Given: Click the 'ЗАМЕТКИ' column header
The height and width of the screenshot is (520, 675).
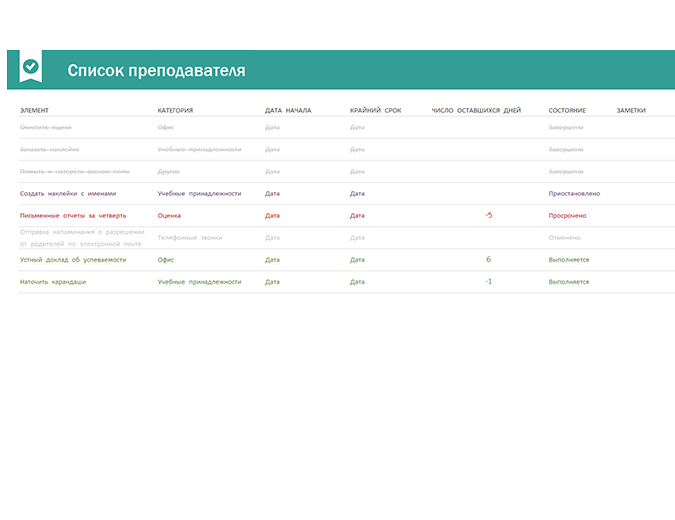Looking at the screenshot, I should coord(631,111).
